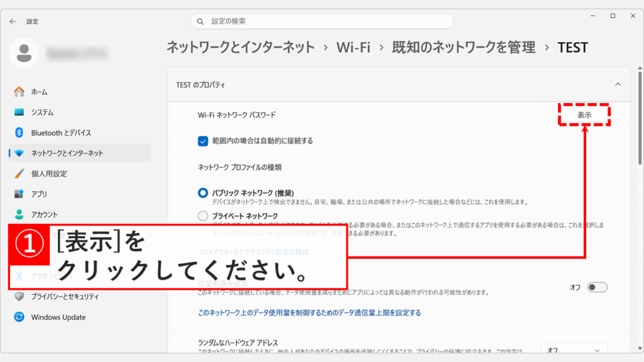The height and width of the screenshot is (362, 644).
Task: Click the Privacy shield icon
Action: pos(19,297)
